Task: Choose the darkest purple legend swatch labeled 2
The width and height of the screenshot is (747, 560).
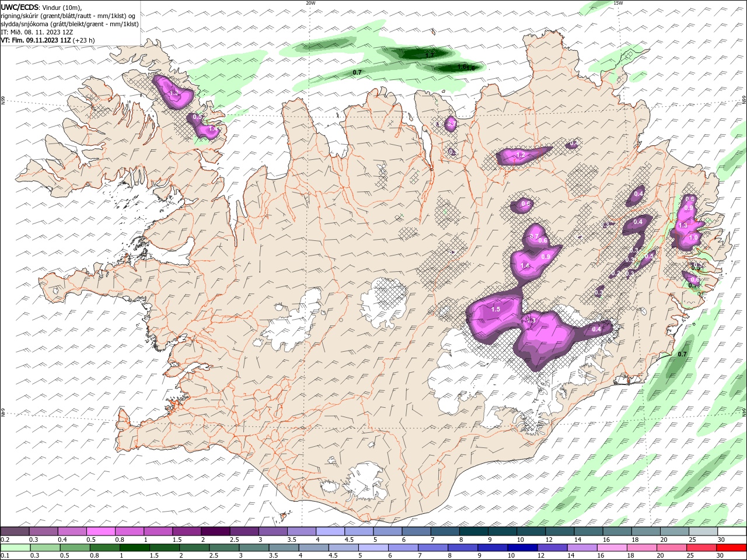Action: 215,531
